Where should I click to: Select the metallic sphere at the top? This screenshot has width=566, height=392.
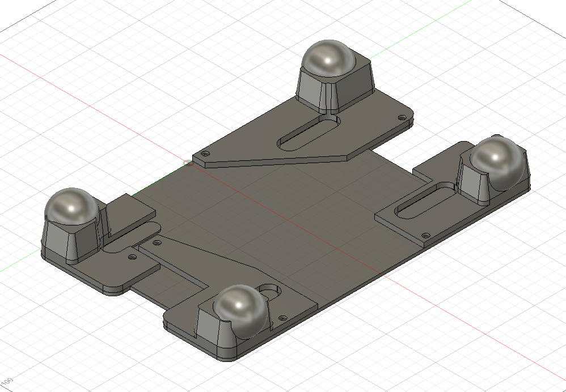point(328,58)
